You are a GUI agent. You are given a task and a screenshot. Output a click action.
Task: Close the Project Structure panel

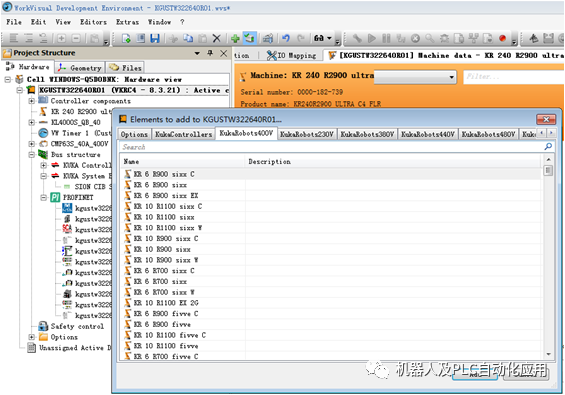223,53
